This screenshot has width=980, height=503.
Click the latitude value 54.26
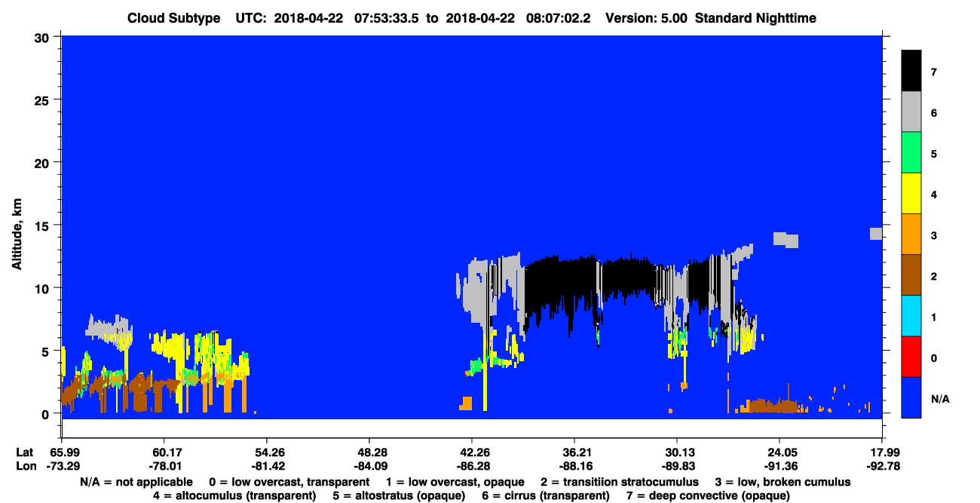coord(266,452)
